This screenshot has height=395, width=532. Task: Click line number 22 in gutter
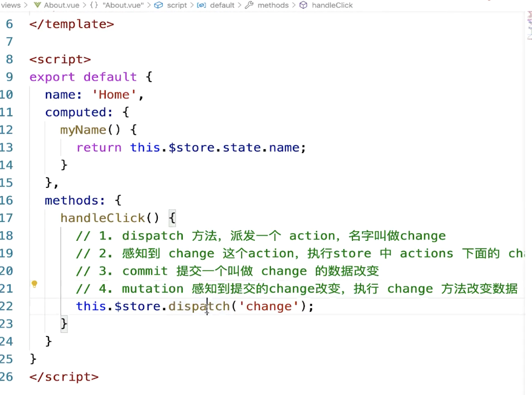(x=7, y=306)
